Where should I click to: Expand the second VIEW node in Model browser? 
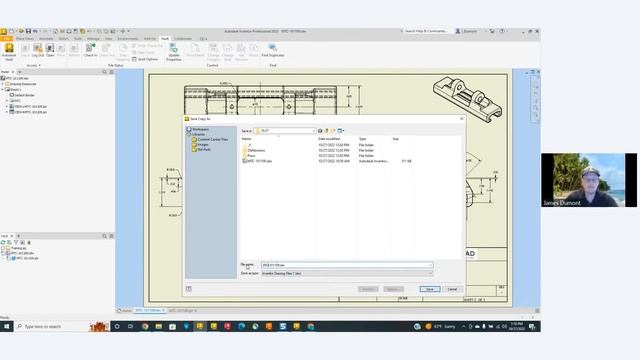coord(7,111)
